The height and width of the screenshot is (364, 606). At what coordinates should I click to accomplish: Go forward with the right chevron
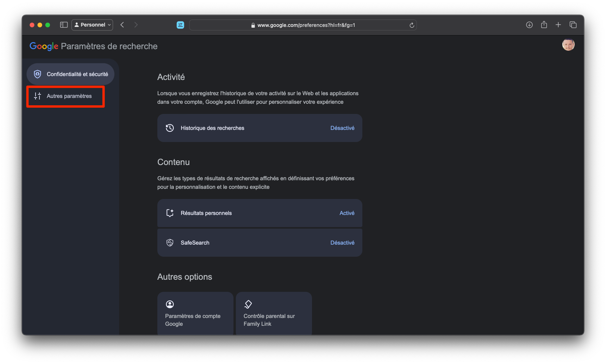[136, 25]
